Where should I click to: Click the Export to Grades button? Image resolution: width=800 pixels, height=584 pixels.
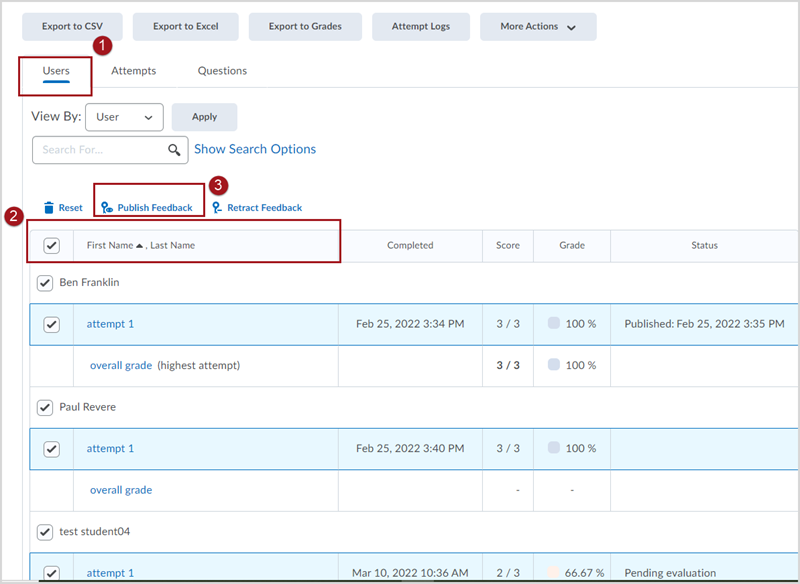click(x=305, y=27)
